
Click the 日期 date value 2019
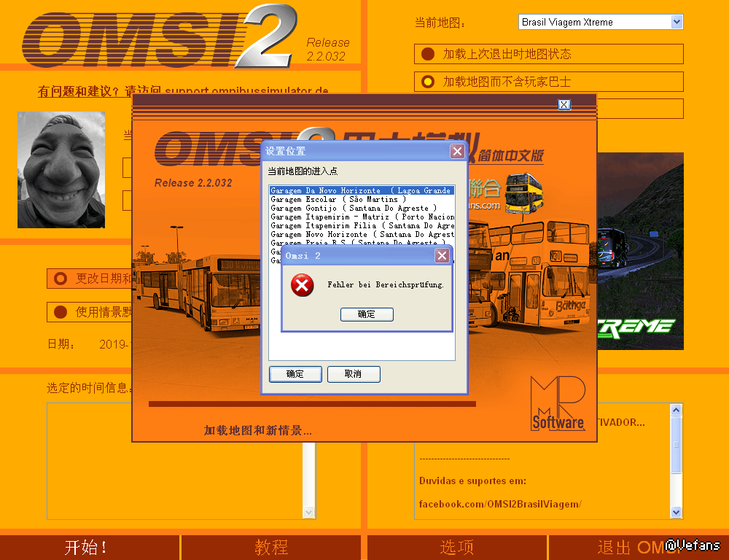114,344
